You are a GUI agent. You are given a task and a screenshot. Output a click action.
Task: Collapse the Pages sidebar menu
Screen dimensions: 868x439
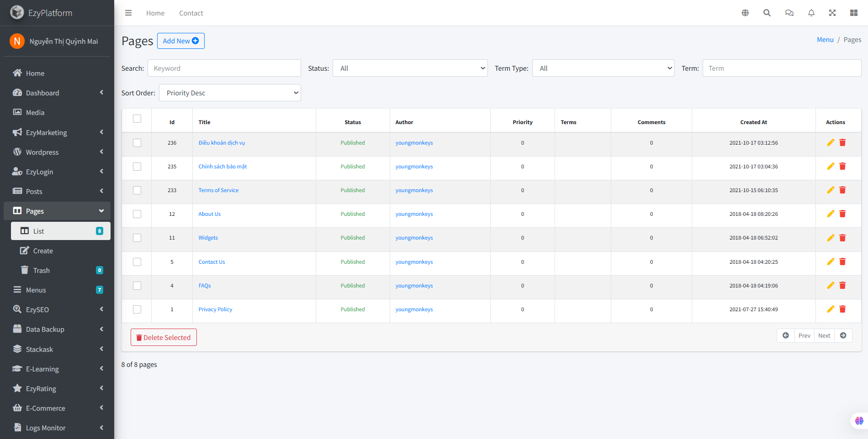[x=57, y=211]
